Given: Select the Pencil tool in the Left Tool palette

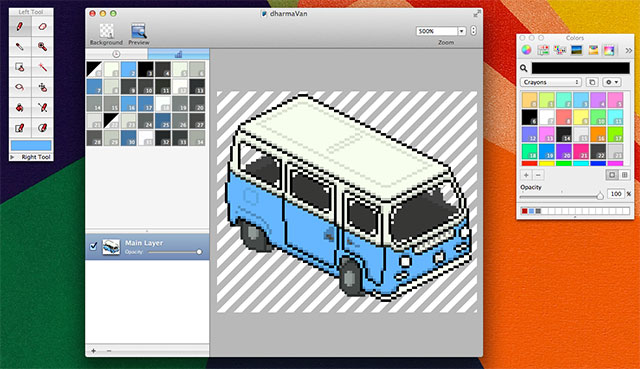Looking at the screenshot, I should (x=20, y=27).
